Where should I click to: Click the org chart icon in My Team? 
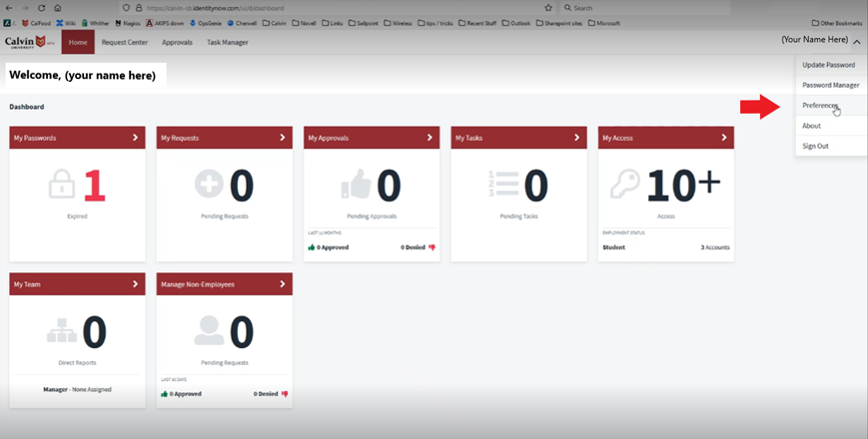(61, 330)
